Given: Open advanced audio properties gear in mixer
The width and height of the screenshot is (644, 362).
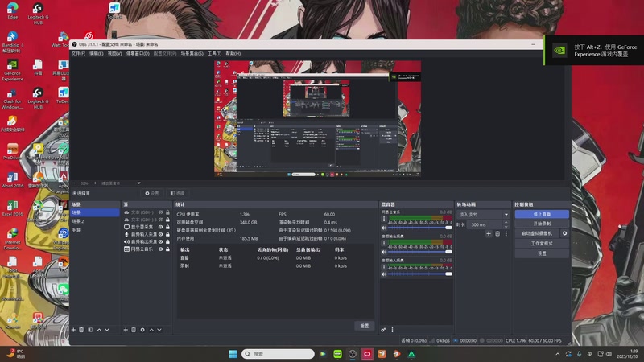Looking at the screenshot, I should coord(383,330).
